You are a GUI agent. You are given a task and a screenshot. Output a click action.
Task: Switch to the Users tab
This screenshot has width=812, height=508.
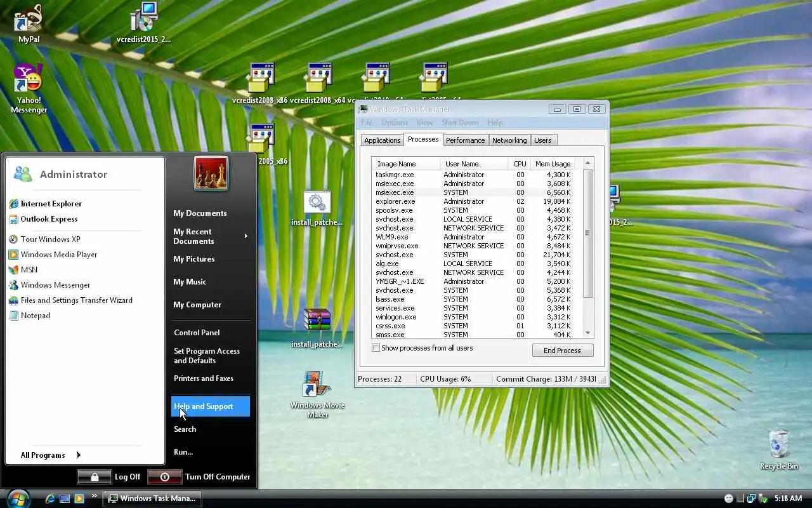543,140
